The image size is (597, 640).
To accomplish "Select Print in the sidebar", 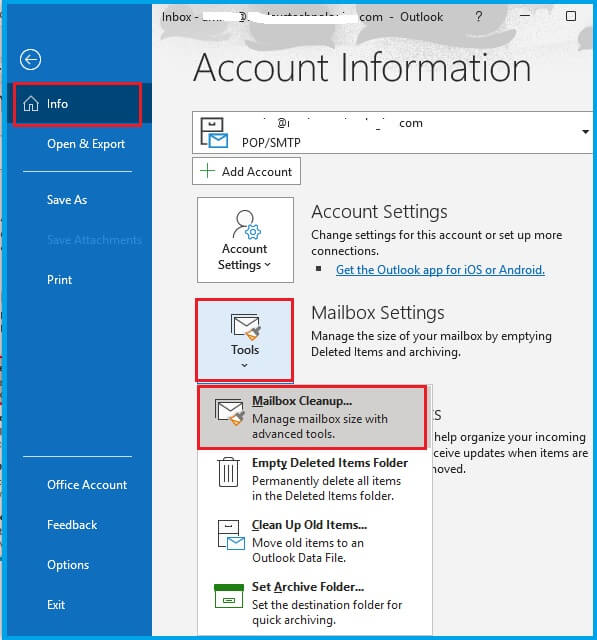I will (x=59, y=280).
